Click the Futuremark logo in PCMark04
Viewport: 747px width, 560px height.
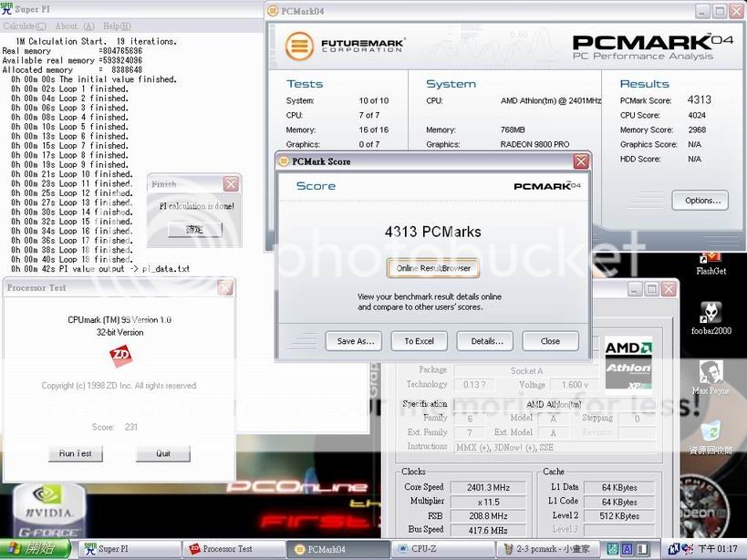299,46
